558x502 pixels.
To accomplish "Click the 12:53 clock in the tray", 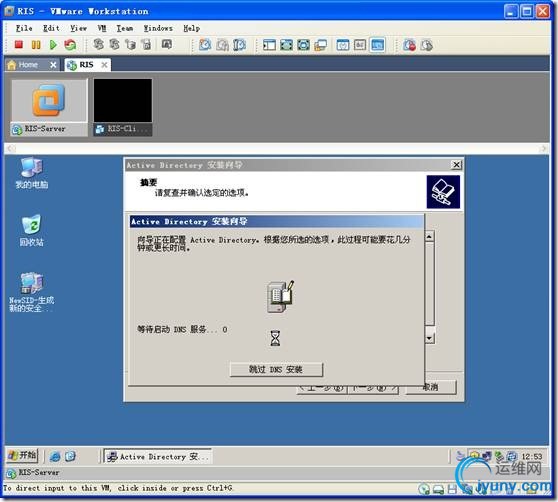I will [x=532, y=456].
